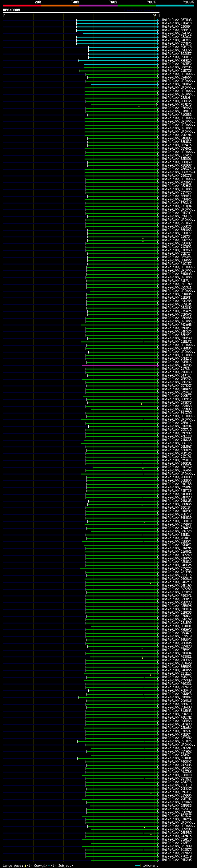Click the cyan alignment bar of the C6TMA3 row
This screenshot has height=868, width=197.
[x=117, y=20]
